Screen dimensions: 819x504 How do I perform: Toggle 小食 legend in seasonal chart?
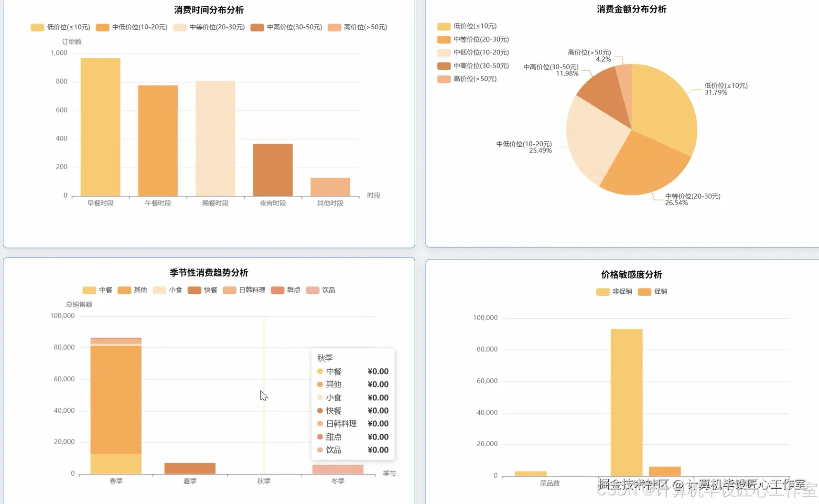[x=167, y=290]
